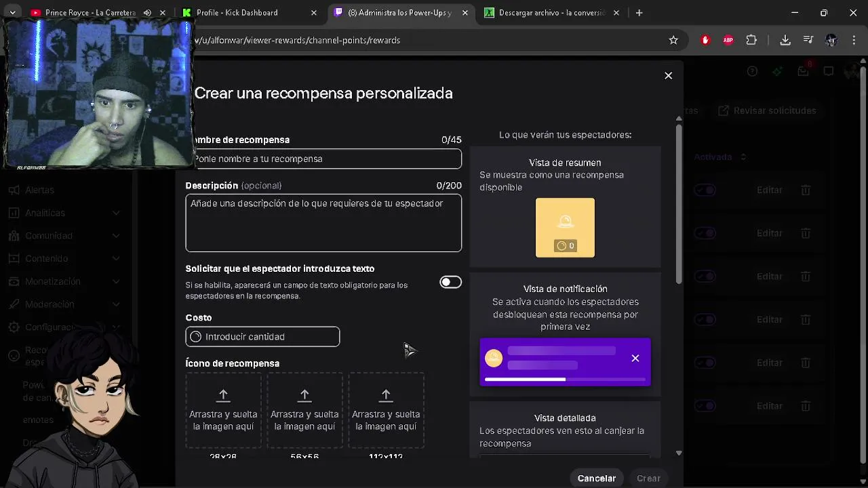Toggle the second reward's Activada switch
Image resolution: width=868 pixels, height=488 pixels.
[x=705, y=233]
